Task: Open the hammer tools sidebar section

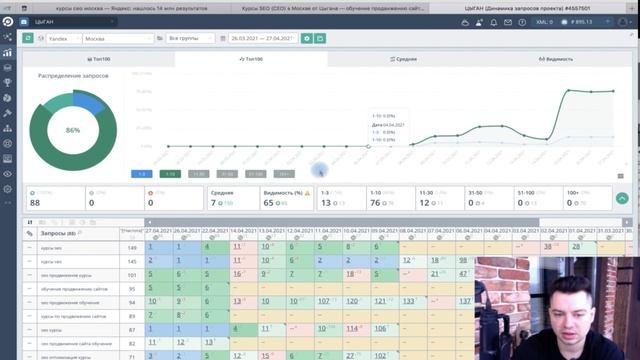Action: click(x=8, y=113)
